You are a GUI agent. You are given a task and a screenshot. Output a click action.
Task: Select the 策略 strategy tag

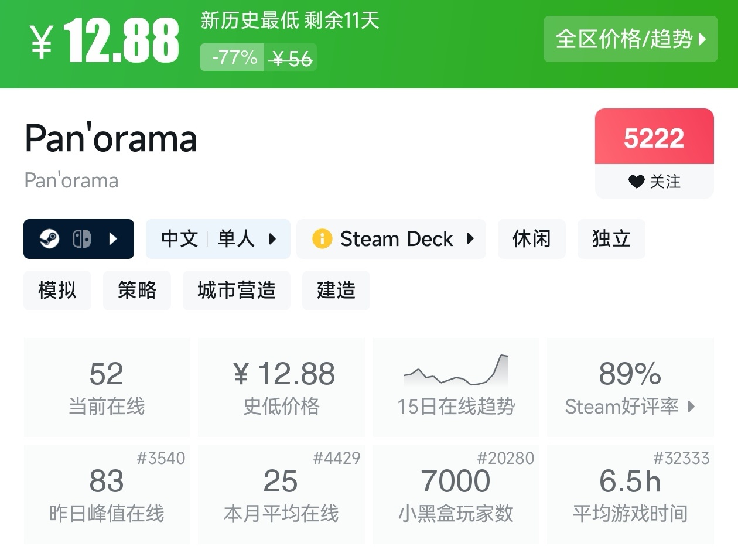[x=137, y=291]
